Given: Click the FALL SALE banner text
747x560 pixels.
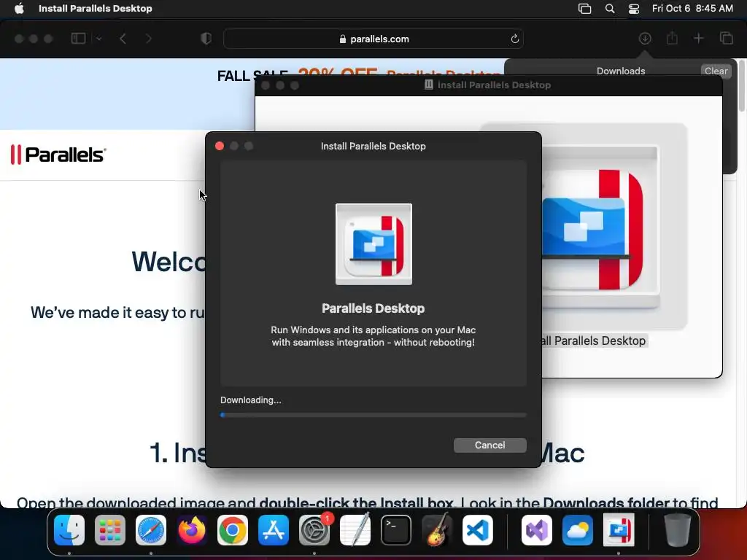Looking at the screenshot, I should coord(252,76).
